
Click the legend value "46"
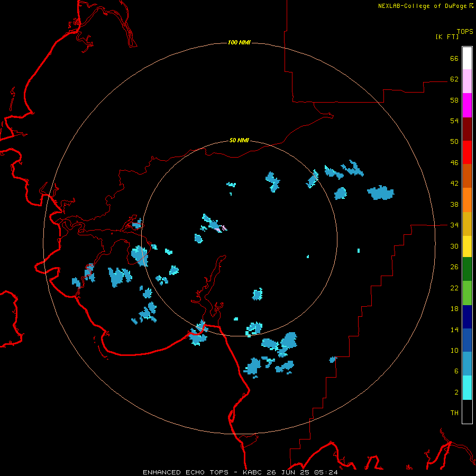pyautogui.click(x=454, y=163)
